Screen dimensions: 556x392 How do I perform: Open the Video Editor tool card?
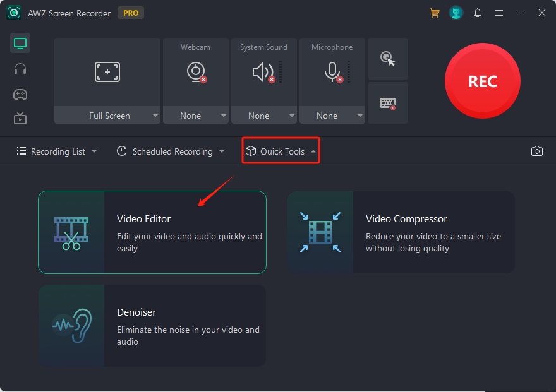(152, 232)
